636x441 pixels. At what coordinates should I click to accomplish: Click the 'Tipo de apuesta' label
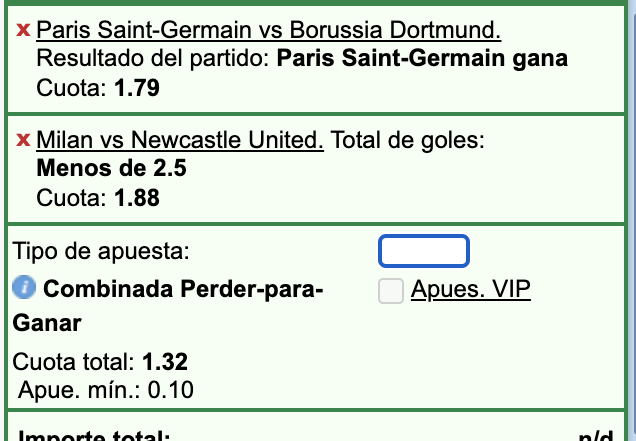pos(98,251)
